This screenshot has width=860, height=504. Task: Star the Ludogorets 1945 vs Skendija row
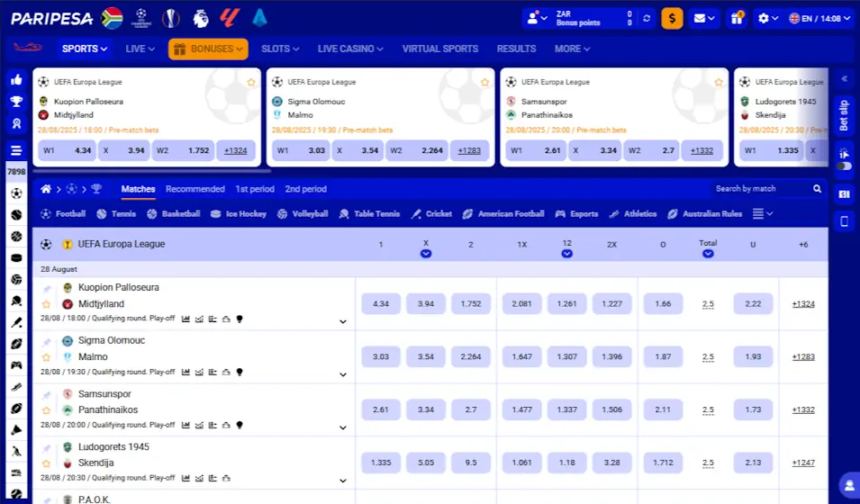[47, 464]
